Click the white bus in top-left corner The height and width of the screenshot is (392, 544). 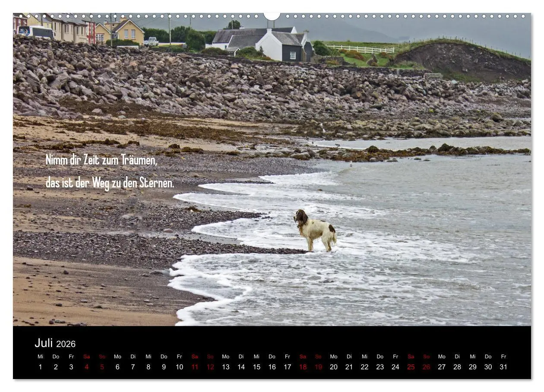pos(35,32)
